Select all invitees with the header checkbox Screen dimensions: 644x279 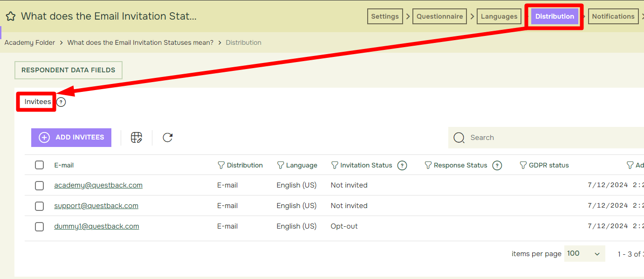coord(39,165)
